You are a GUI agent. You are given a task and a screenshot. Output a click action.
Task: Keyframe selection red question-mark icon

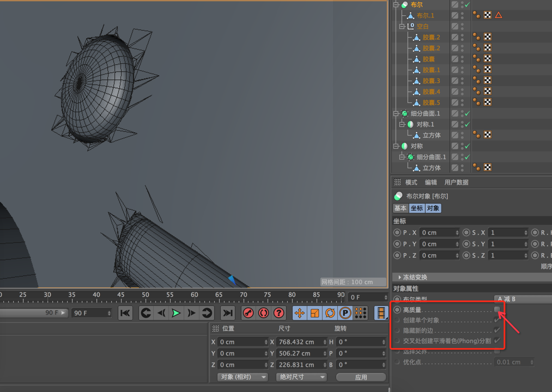click(x=279, y=313)
